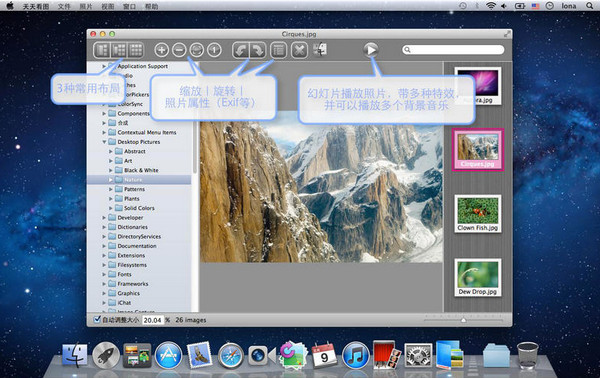Open the 文件 menu
This screenshot has height=378, width=600.
coord(64,6)
